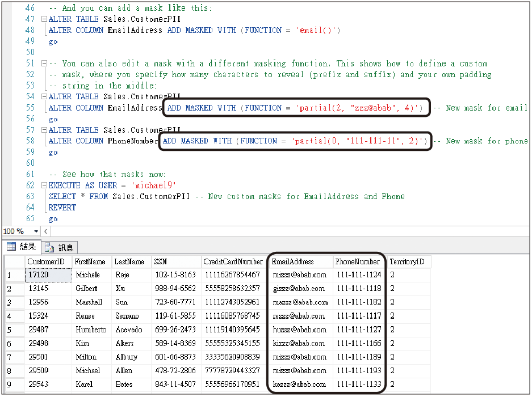Click cell with CustomerID 13145
This screenshot has height=397, width=532.
coord(48,289)
